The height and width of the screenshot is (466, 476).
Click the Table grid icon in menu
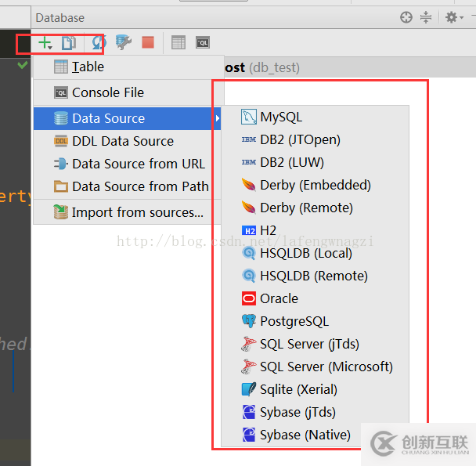point(61,67)
